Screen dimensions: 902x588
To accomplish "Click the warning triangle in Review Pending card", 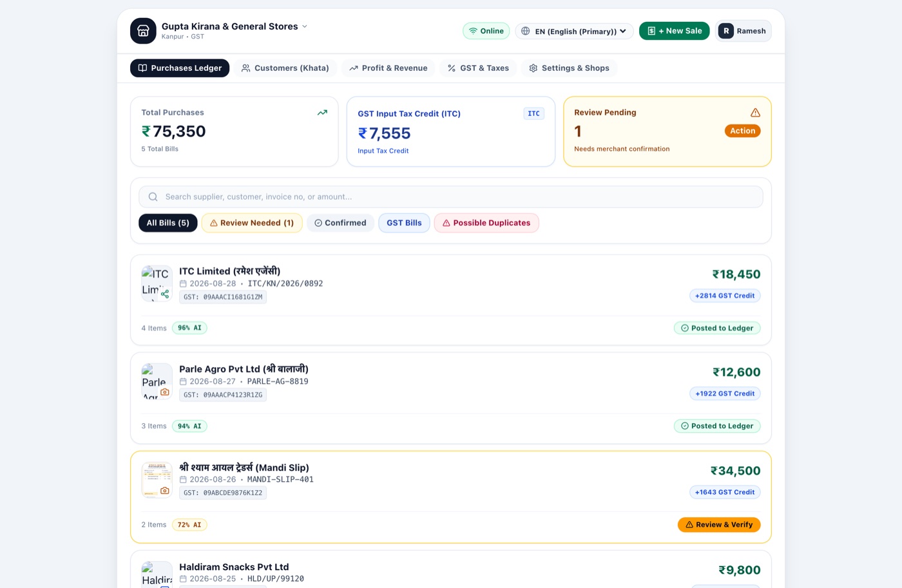I will (755, 113).
